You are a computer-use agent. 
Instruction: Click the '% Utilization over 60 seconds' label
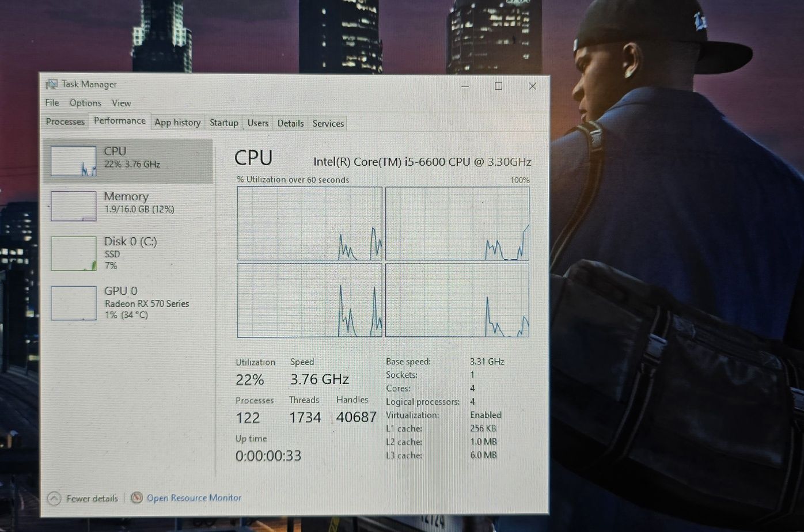pyautogui.click(x=293, y=180)
